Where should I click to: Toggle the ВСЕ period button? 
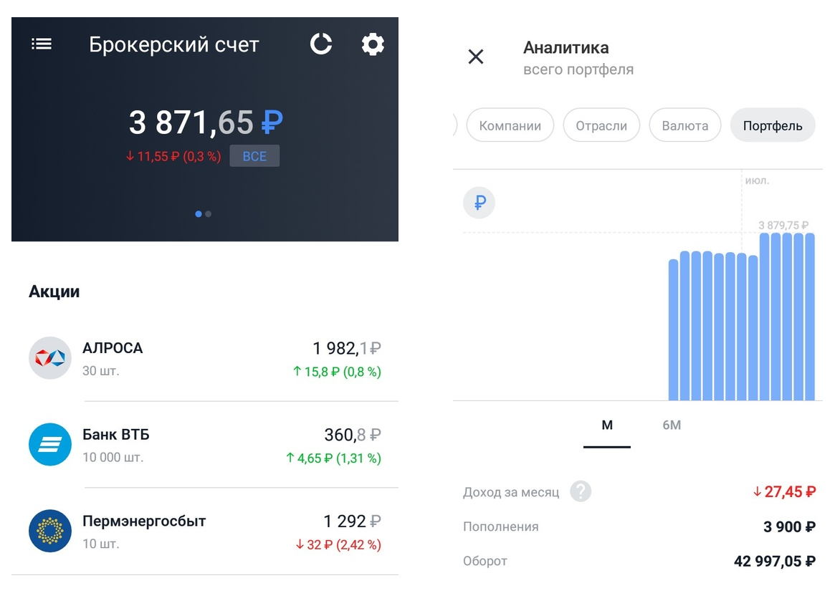(x=254, y=156)
